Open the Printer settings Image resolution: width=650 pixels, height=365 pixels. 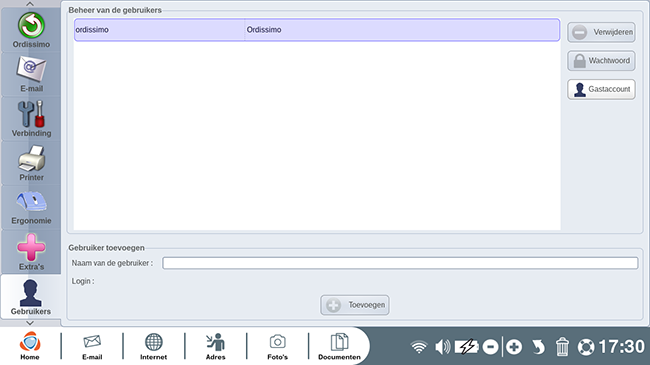coord(31,163)
